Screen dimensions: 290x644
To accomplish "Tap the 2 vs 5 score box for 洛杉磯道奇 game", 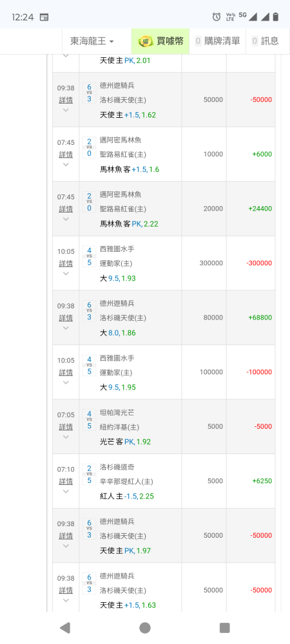I will [x=89, y=474].
